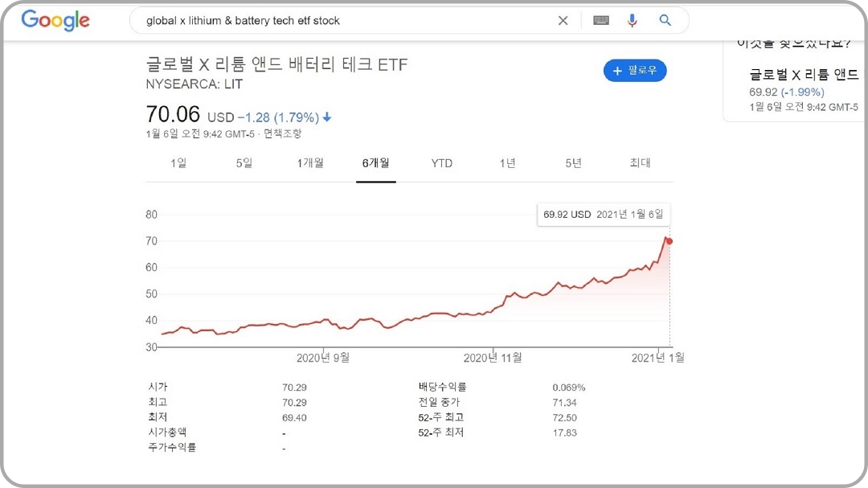Viewport: 868px width, 488px height.
Task: Click the red data point on chart
Action: pyautogui.click(x=669, y=241)
